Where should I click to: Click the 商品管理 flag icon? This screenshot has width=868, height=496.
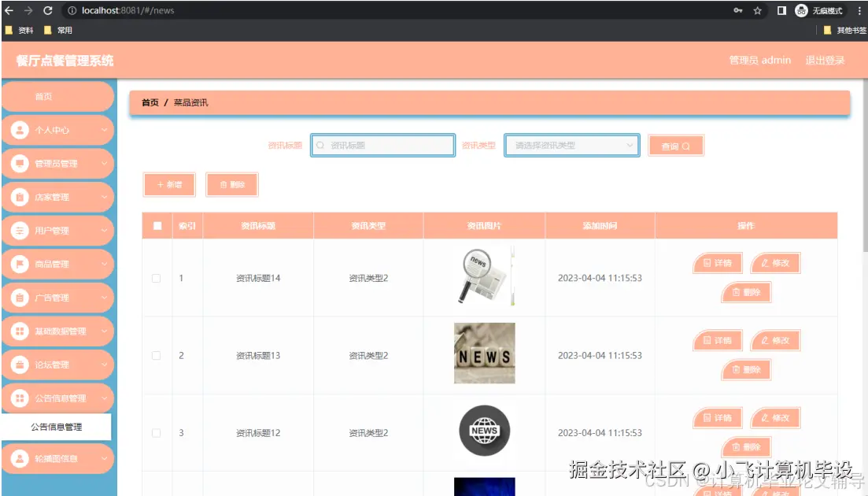click(x=20, y=264)
